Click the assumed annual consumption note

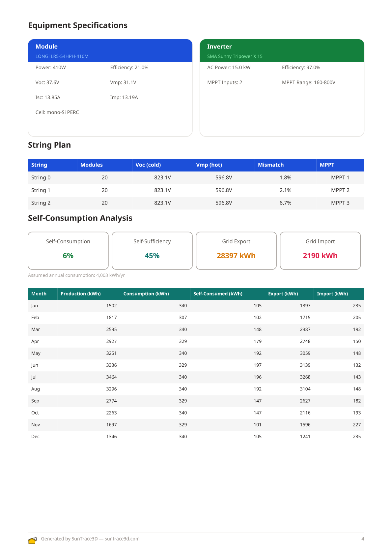point(76,275)
